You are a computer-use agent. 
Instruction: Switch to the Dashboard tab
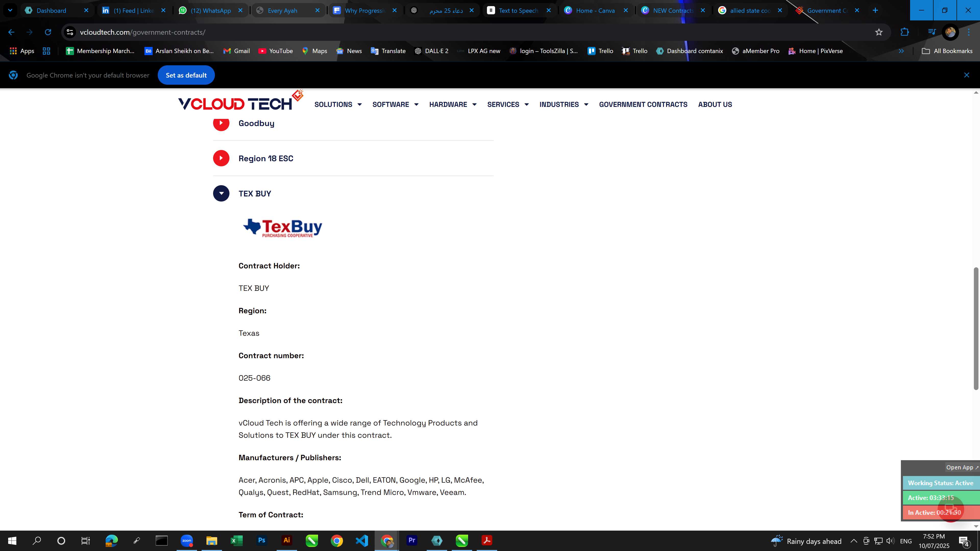pyautogui.click(x=56, y=10)
